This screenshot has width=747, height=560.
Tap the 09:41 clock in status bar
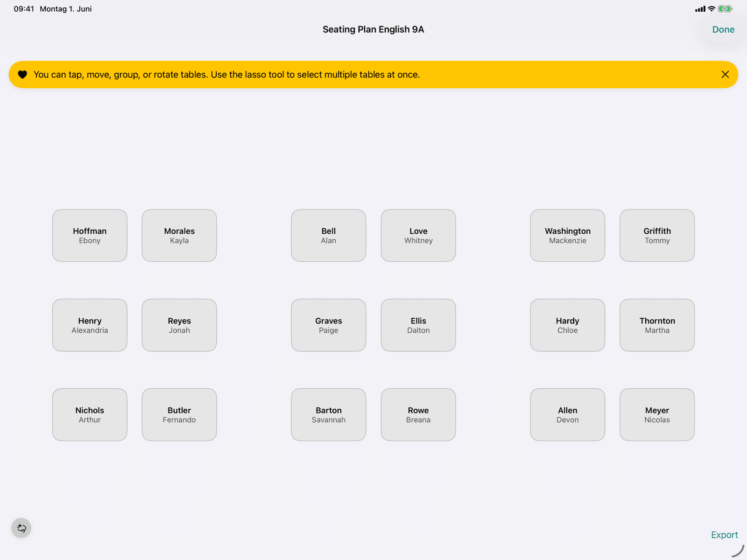click(x=24, y=9)
